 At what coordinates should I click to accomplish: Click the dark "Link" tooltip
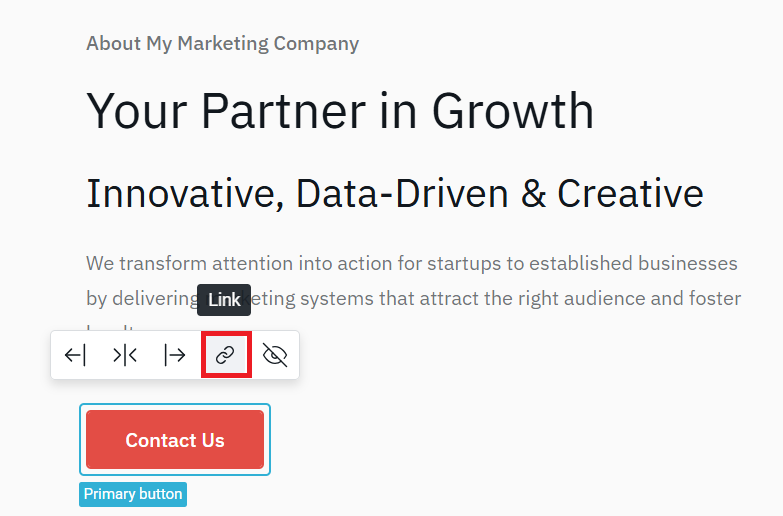[x=224, y=300]
